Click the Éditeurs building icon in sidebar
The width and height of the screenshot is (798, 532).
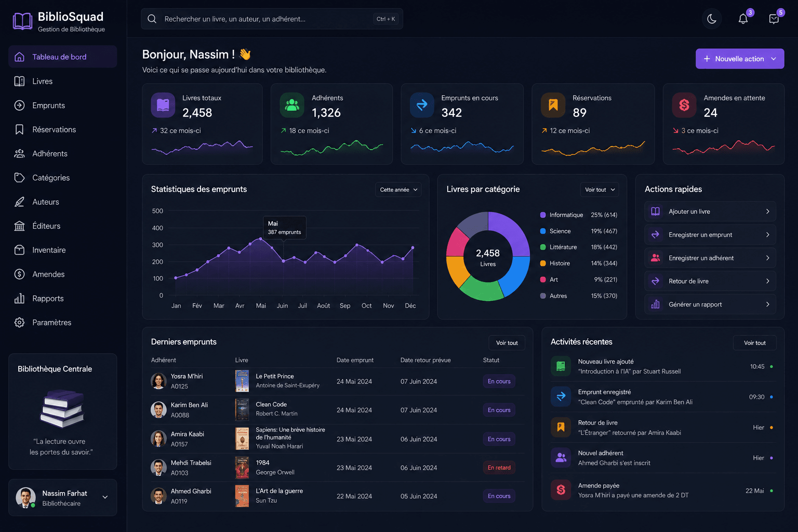pos(19,226)
